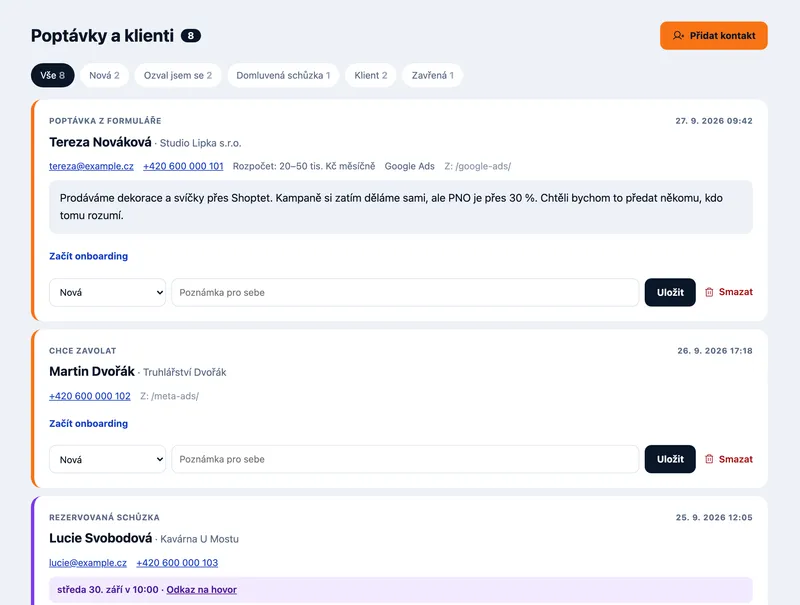This screenshot has height=605, width=800.
Task: Start onboarding for Tereza Nováková
Action: [x=88, y=256]
